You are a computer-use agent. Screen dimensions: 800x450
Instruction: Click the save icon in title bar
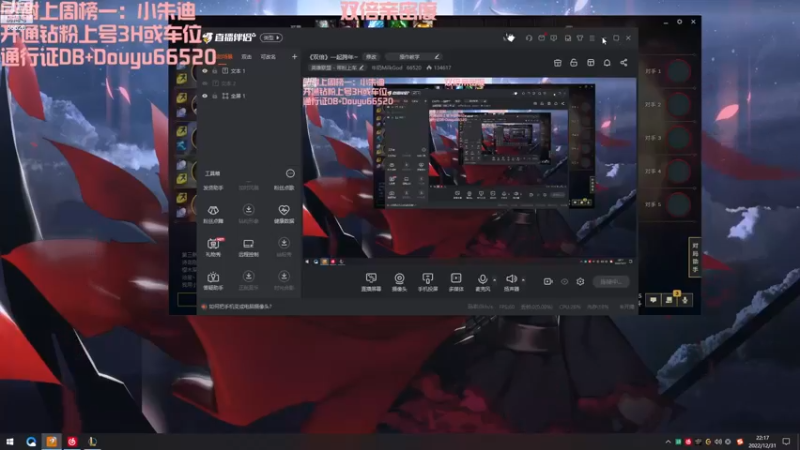point(567,38)
